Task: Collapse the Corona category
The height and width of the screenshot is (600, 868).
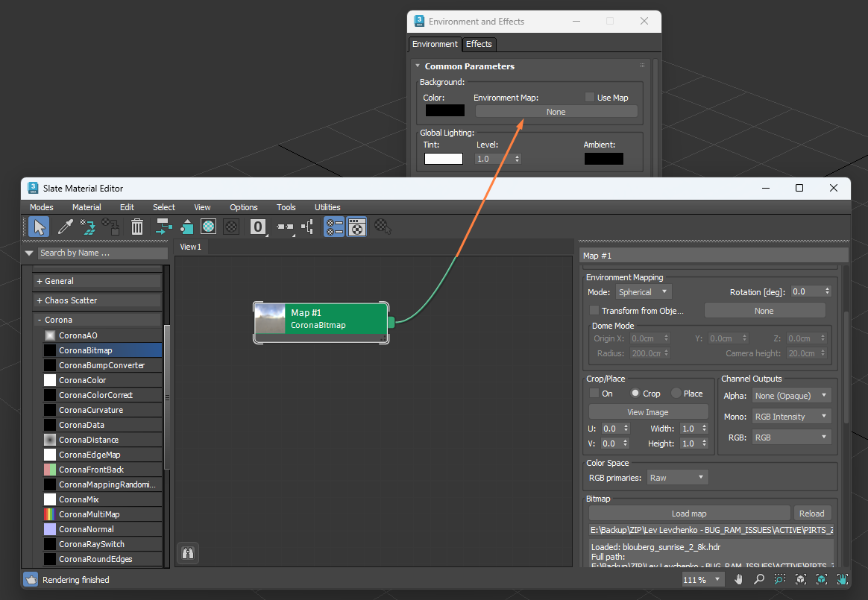Action: tap(97, 320)
